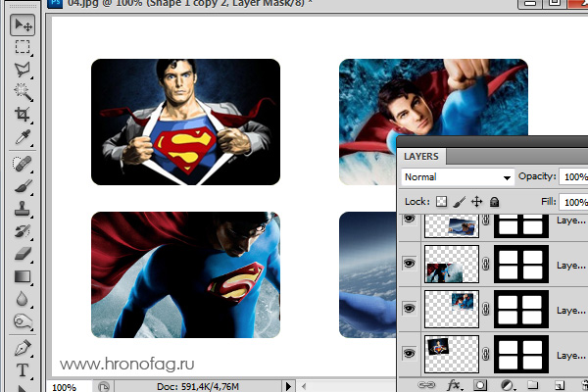Image resolution: width=588 pixels, height=392 pixels.
Task: Click the Opacity value field
Action: tap(573, 176)
